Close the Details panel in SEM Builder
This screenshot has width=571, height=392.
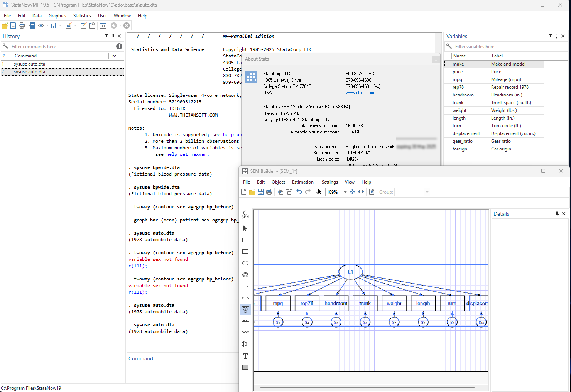tap(564, 213)
